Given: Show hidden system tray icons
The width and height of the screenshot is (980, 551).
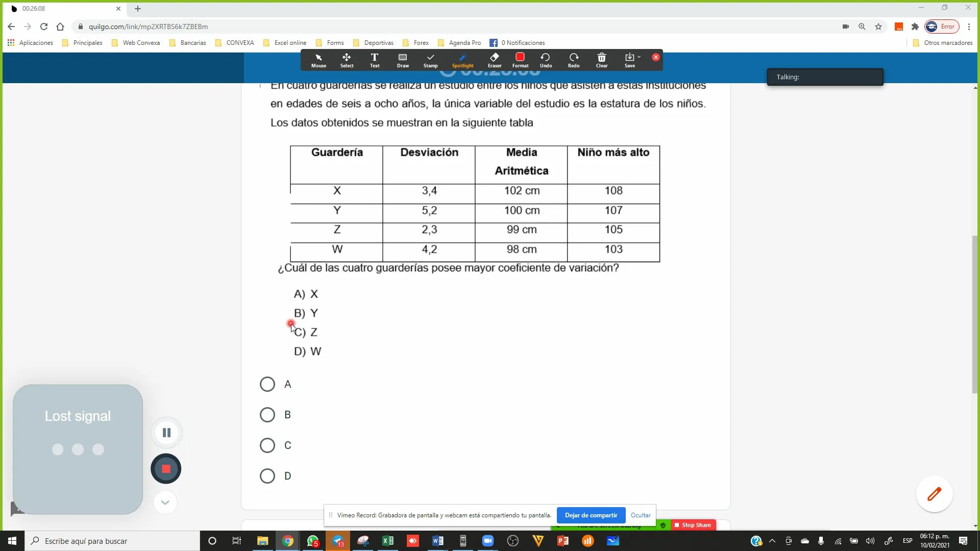Looking at the screenshot, I should tap(772, 541).
